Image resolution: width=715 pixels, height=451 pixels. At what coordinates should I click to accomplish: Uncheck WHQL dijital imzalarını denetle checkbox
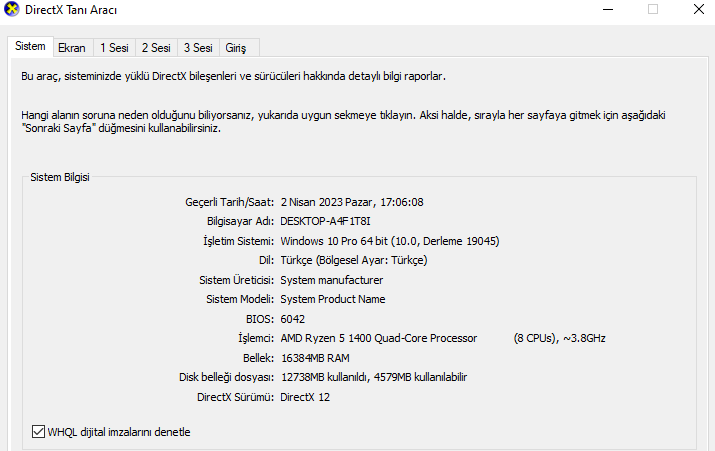tap(39, 432)
